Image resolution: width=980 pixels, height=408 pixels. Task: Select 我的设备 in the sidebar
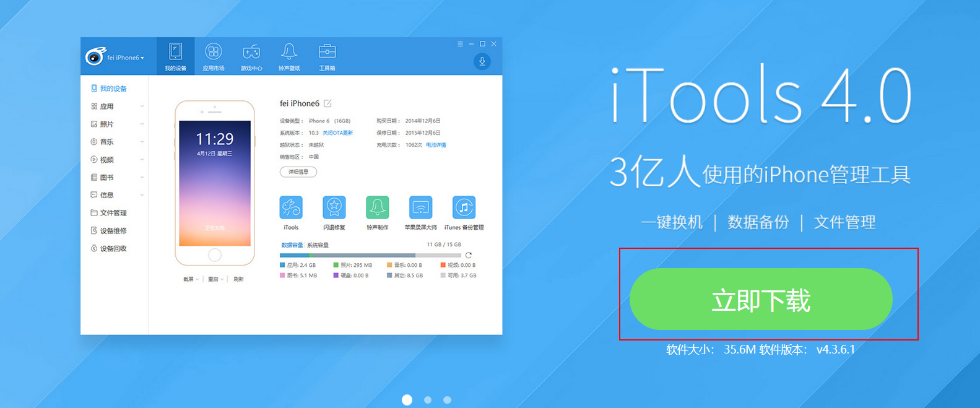109,89
